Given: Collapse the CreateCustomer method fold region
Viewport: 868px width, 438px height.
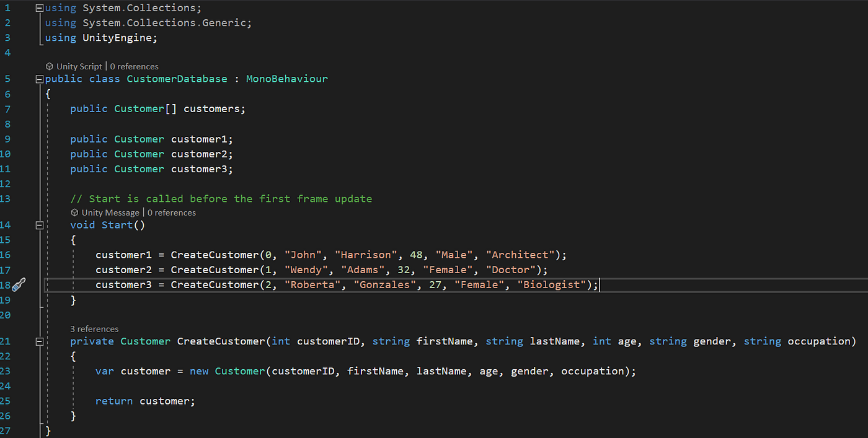Looking at the screenshot, I should click(38, 341).
